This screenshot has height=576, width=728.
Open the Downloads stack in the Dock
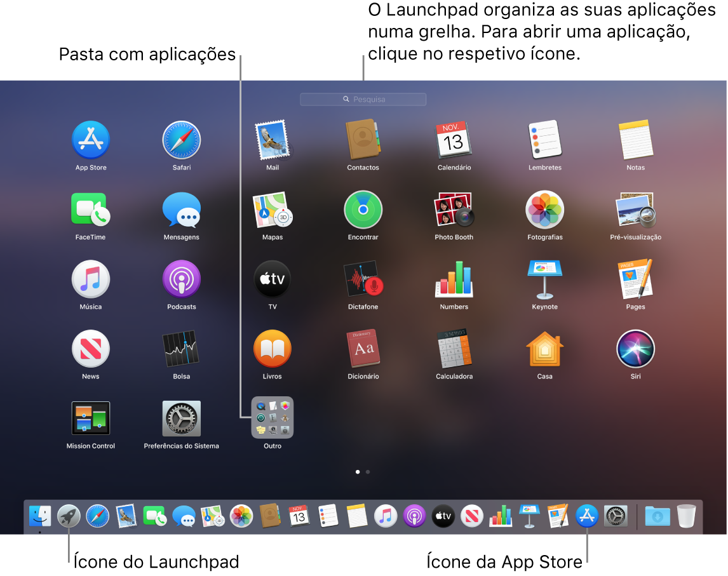point(657,516)
